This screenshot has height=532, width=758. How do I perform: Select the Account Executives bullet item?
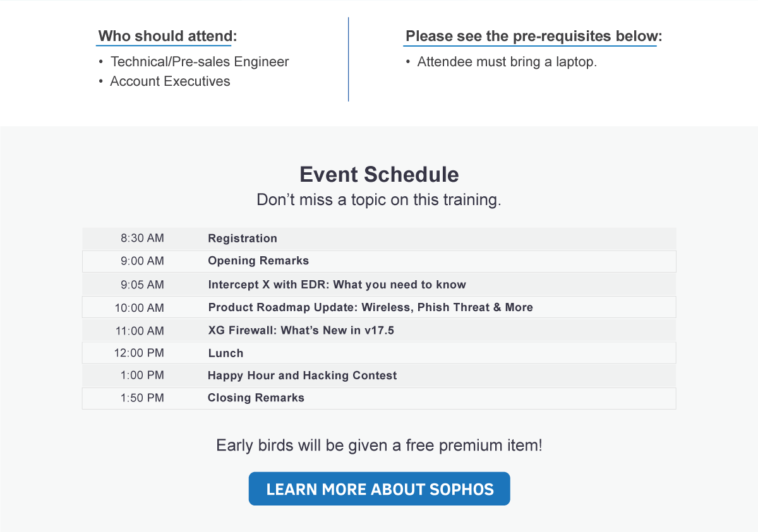(x=170, y=81)
